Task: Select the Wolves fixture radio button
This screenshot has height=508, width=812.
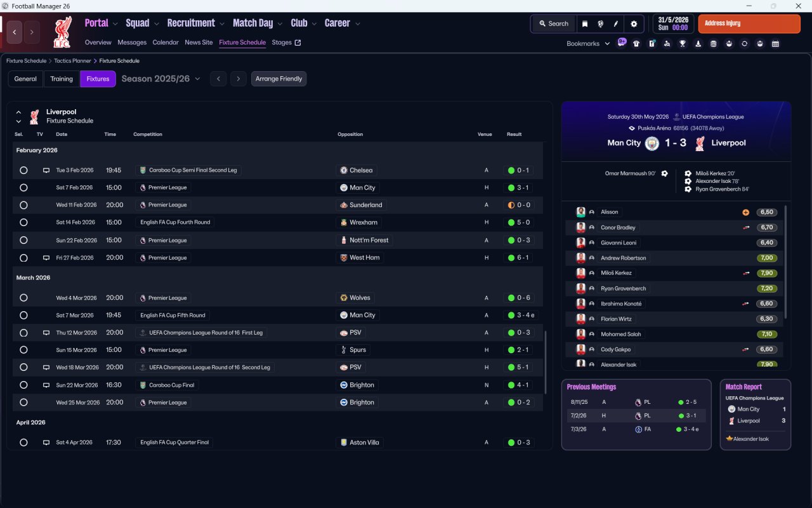Action: 23,298
